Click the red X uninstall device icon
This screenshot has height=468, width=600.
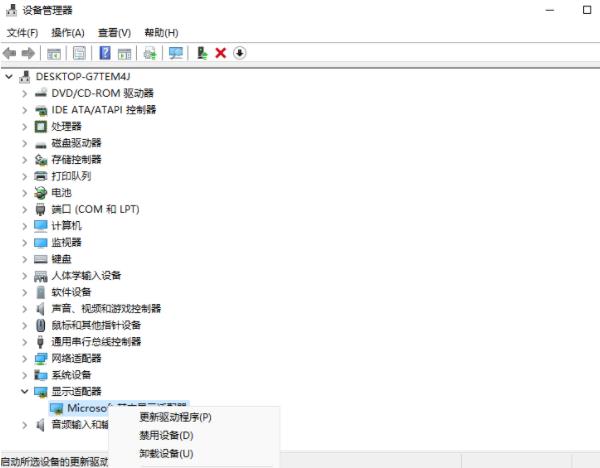[221, 53]
